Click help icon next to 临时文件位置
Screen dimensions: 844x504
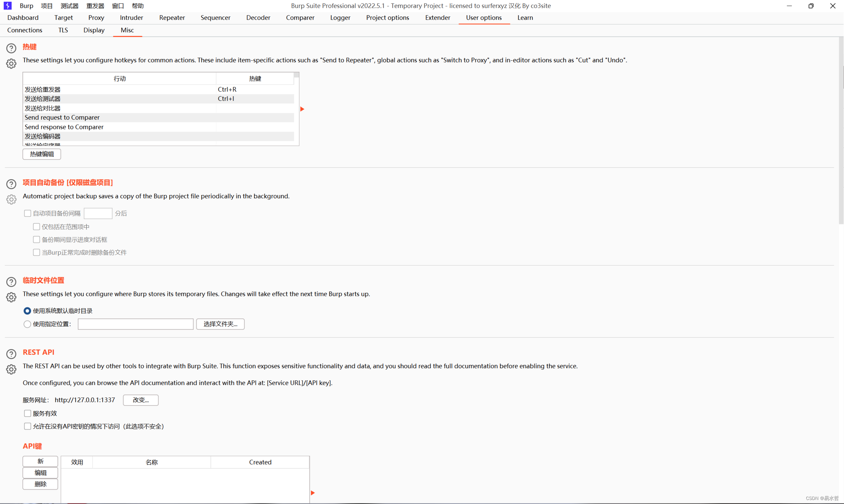click(x=11, y=282)
